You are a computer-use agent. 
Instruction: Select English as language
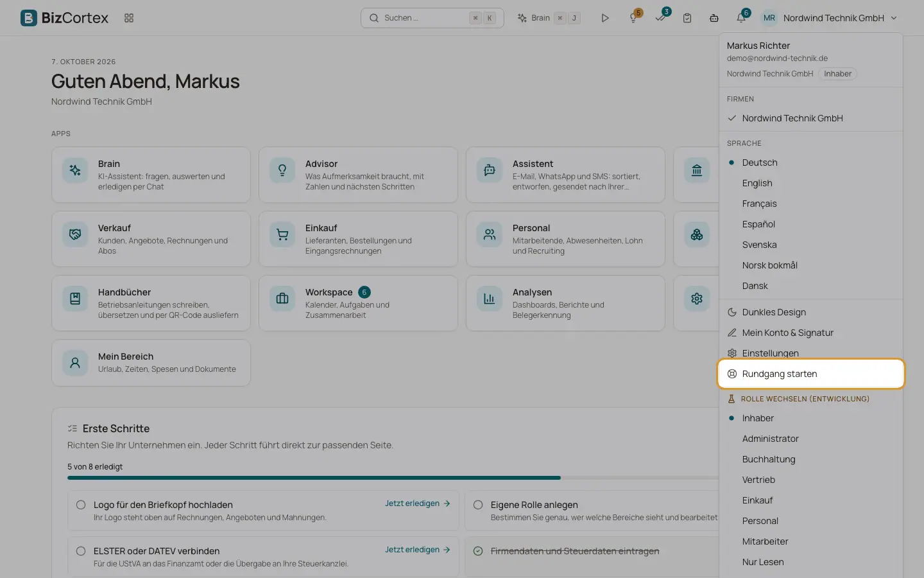tap(811, 183)
